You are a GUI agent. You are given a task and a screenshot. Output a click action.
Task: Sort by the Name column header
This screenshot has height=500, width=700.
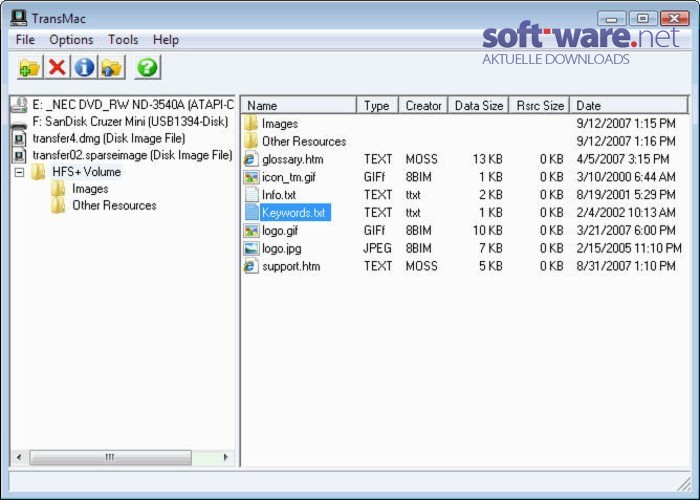coord(299,105)
